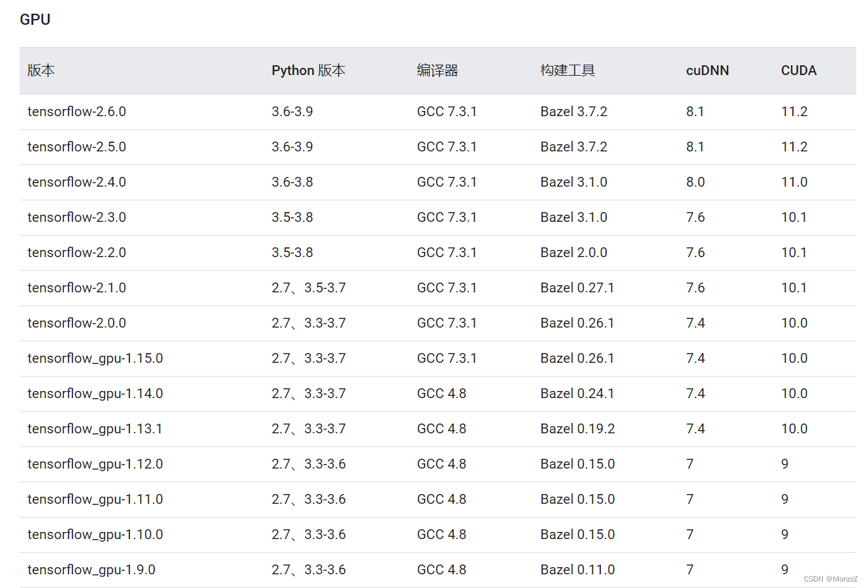
Task: Click Python 2.7、3.5-3.7 in tensorflow-2.1.0 row
Action: pyautogui.click(x=309, y=288)
